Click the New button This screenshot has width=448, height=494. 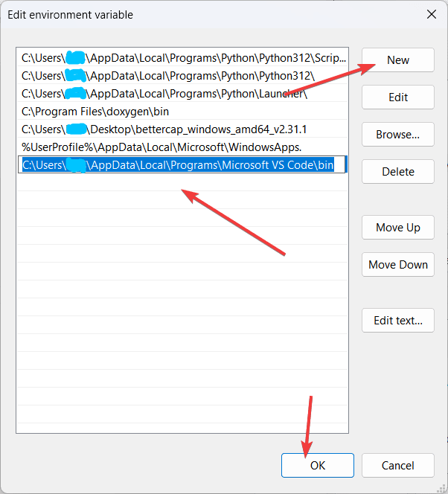(x=398, y=60)
